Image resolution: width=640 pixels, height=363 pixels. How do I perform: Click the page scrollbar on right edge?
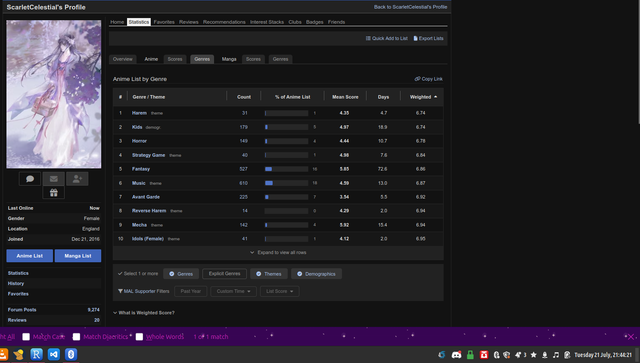pyautogui.click(x=638, y=61)
